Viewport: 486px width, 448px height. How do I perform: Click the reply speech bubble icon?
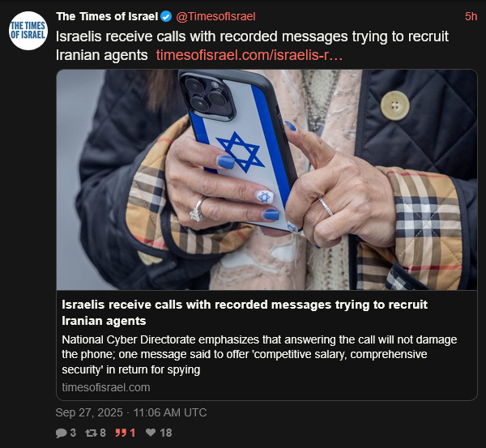pos(61,433)
